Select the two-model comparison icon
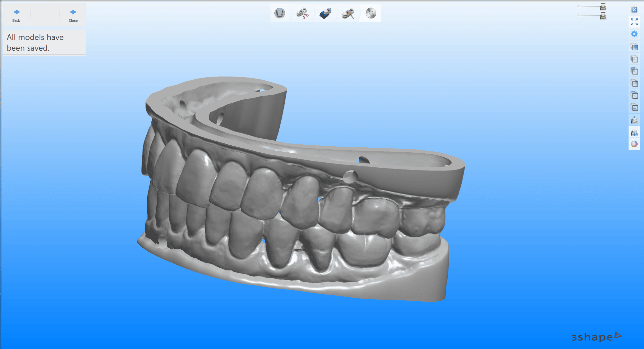644x349 pixels. click(634, 132)
